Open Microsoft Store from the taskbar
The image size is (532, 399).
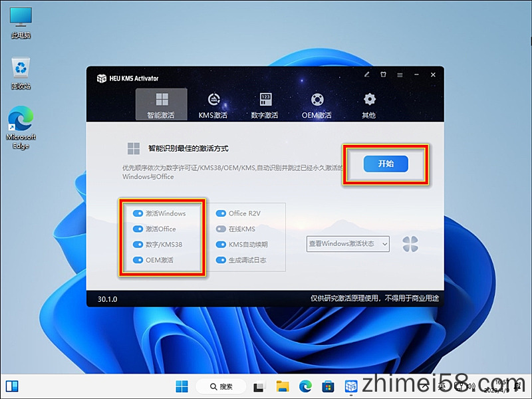point(328,386)
